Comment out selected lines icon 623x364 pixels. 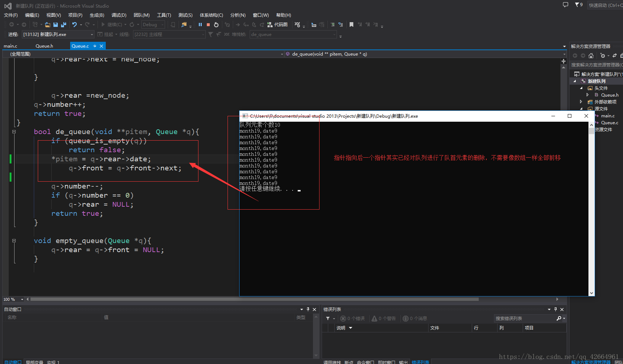pyautogui.click(x=333, y=25)
